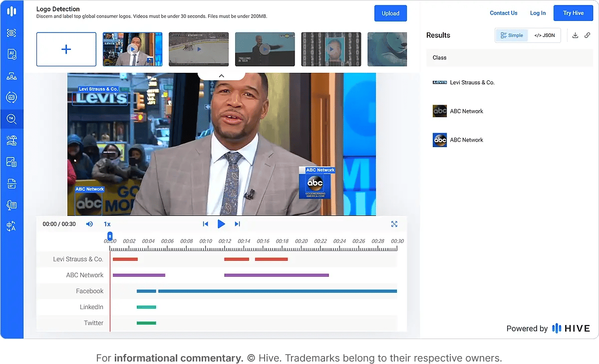Open the speech transcription sidebar tool
This screenshot has width=599, height=364.
pyautogui.click(x=12, y=204)
